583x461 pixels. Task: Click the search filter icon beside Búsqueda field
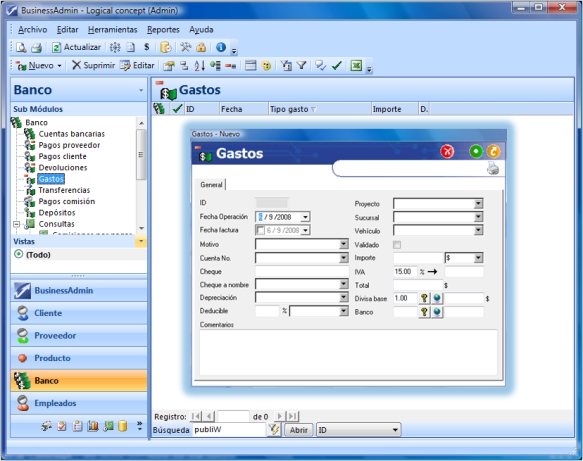[x=274, y=430]
